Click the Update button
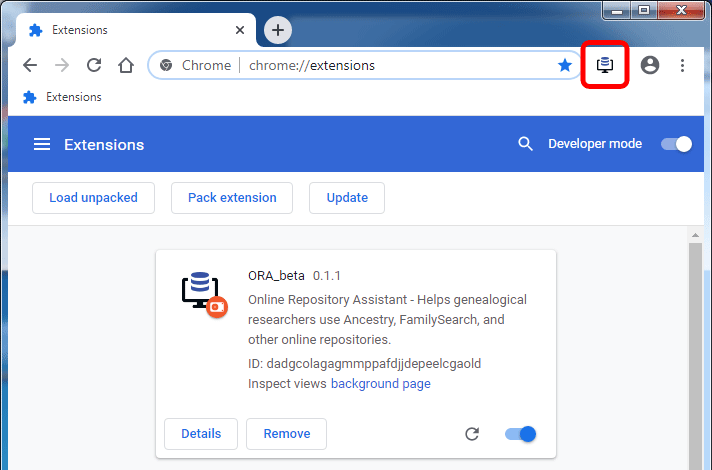The image size is (712, 470). pos(347,198)
